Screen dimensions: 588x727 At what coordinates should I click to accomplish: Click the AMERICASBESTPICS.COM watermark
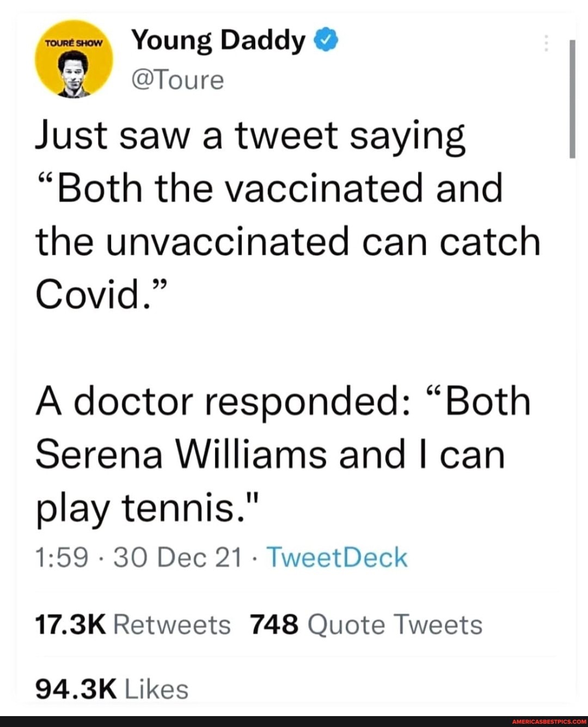pyautogui.click(x=549, y=722)
